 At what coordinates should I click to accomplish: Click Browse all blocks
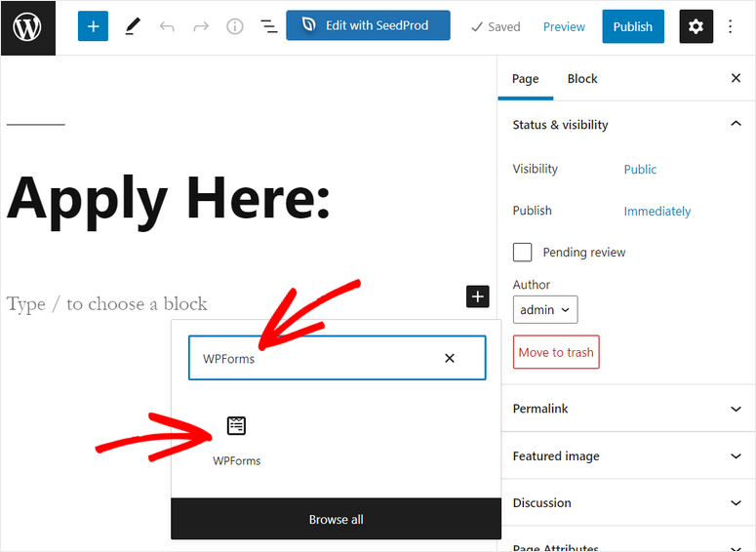pos(336,519)
